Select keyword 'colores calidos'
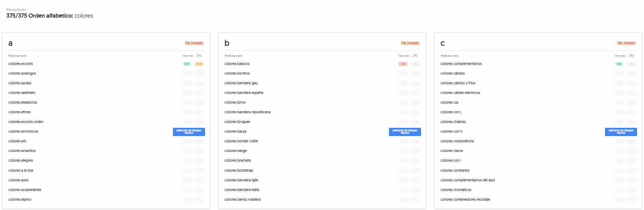This screenshot has width=644, height=210. tap(452, 74)
